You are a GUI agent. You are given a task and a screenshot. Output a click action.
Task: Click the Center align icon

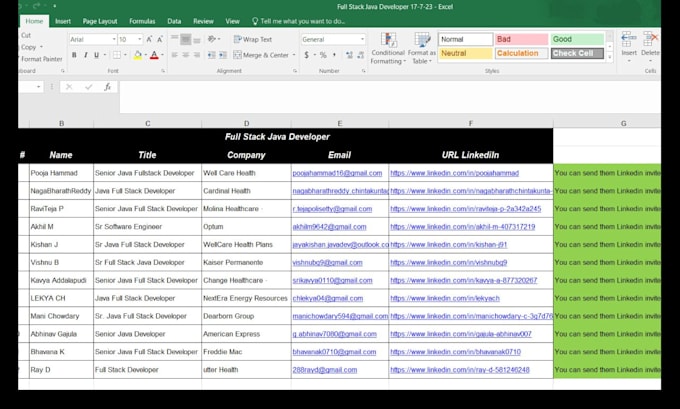pos(186,55)
